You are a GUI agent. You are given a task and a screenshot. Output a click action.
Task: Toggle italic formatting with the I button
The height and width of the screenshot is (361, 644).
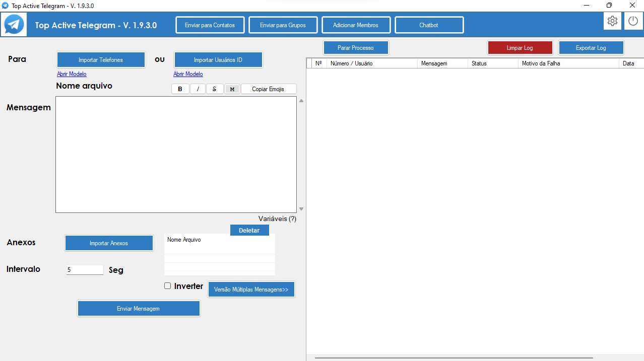(198, 89)
